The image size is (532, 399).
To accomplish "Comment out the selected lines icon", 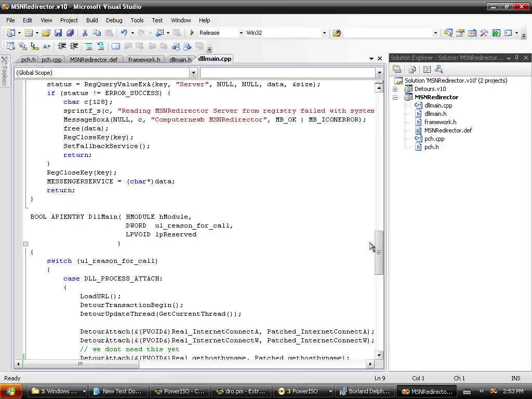I will click(88, 46).
